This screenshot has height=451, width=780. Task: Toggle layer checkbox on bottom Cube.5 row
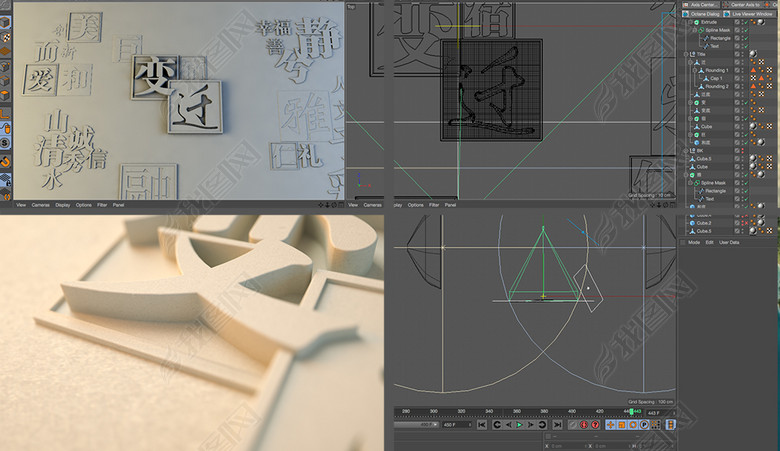pos(737,231)
